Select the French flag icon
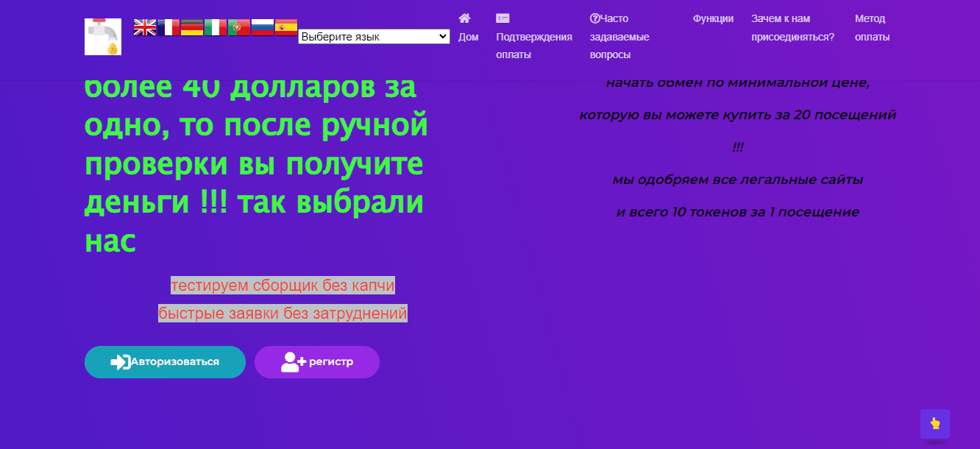 click(x=168, y=27)
